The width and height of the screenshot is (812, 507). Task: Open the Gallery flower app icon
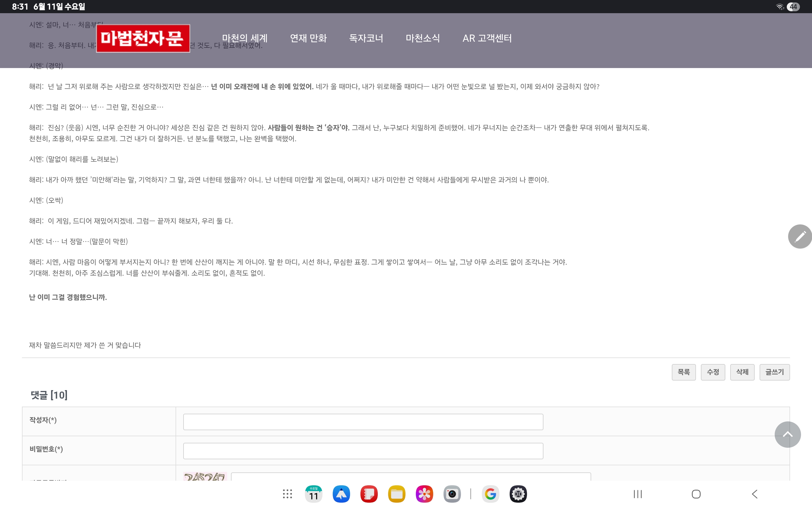tap(424, 494)
